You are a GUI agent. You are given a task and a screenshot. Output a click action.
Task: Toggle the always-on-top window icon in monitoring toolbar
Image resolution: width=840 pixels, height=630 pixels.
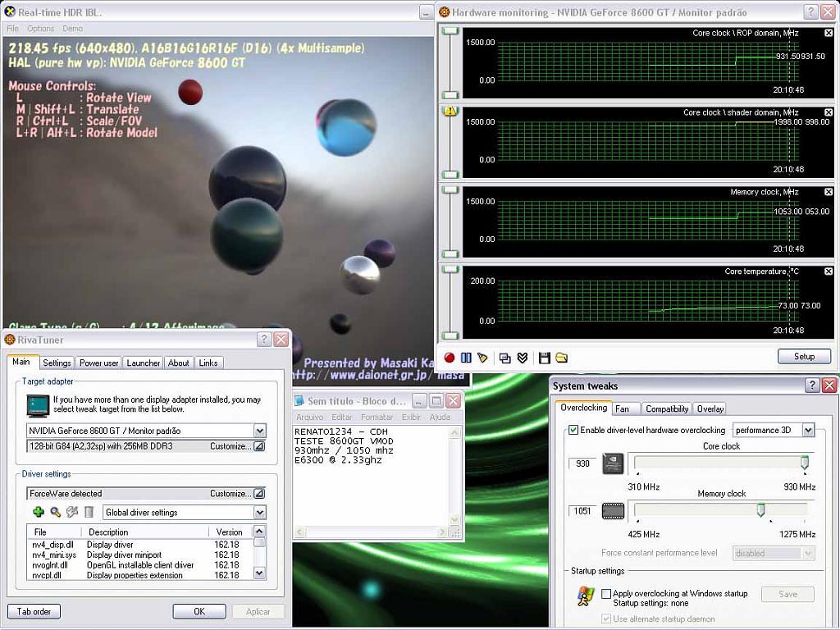point(504,358)
